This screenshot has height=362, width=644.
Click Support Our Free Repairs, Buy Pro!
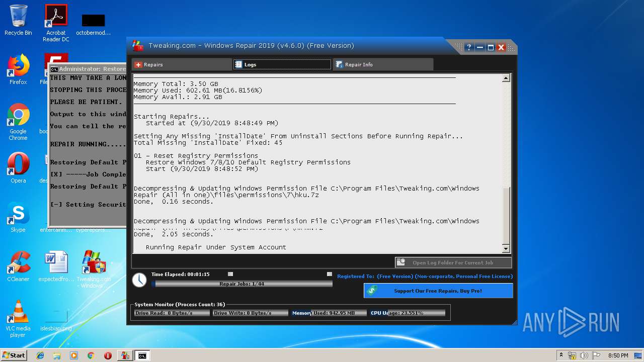click(x=438, y=291)
